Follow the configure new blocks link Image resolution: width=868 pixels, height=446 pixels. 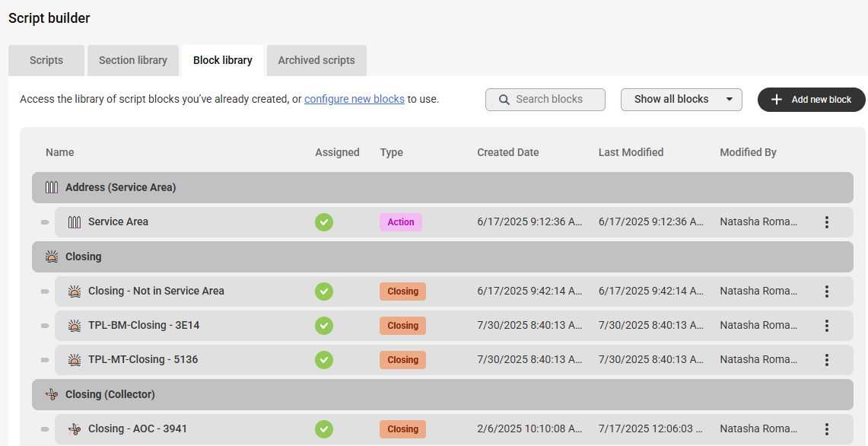pyautogui.click(x=355, y=99)
